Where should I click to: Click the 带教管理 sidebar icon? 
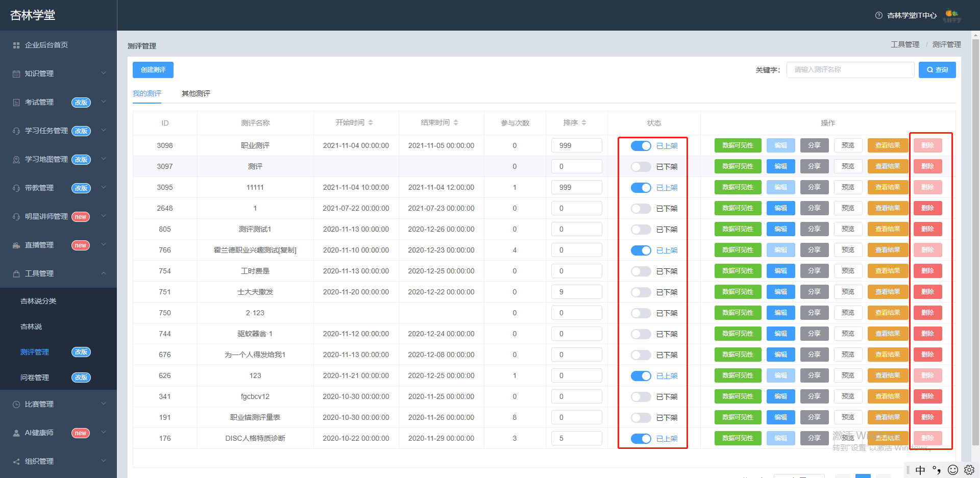point(16,188)
